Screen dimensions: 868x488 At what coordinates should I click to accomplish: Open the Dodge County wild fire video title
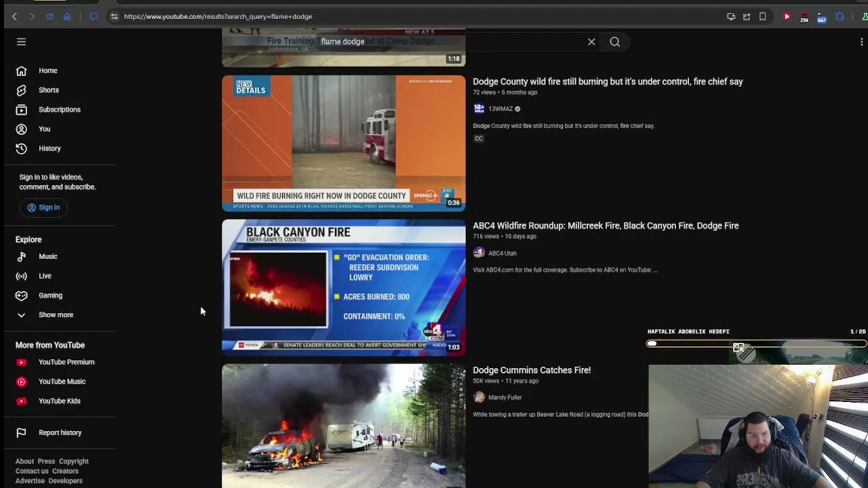pos(608,81)
